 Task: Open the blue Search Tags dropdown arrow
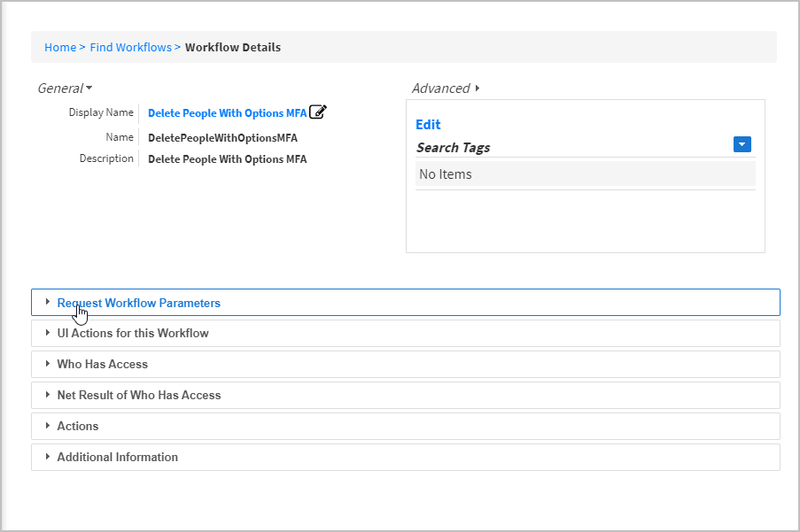742,143
